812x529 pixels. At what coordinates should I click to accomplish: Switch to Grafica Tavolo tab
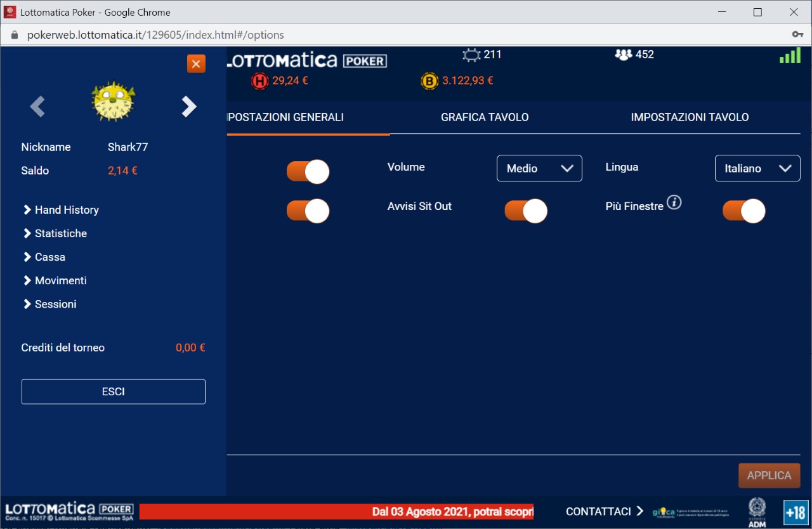pyautogui.click(x=485, y=117)
